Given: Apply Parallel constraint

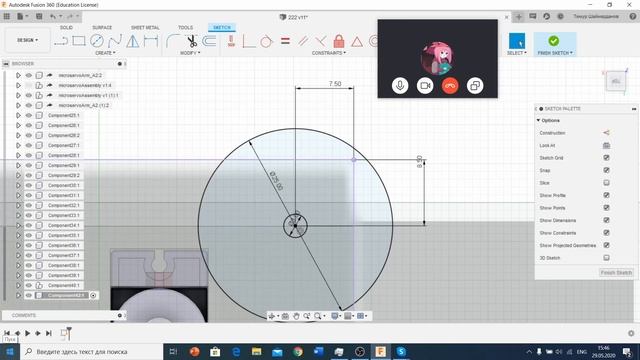Looking at the screenshot, I should point(303,41).
